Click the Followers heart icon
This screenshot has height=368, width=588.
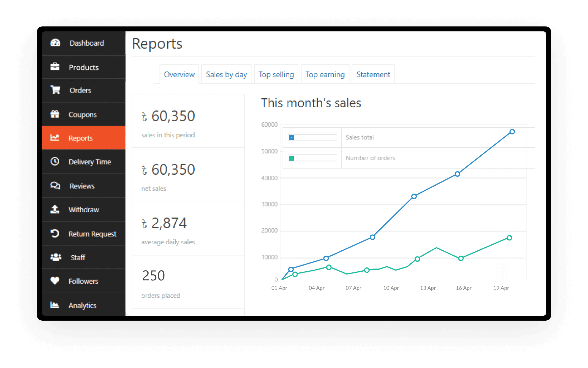[55, 281]
